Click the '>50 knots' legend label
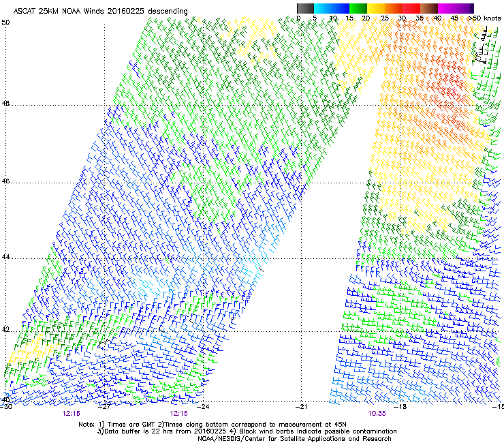504x443 pixels. click(x=484, y=18)
